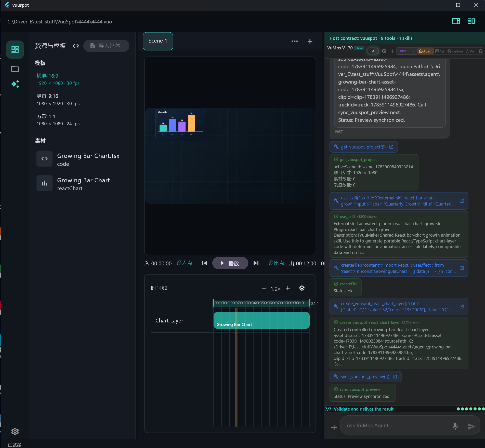
Task: Click the code brackets icon beside 资源与模板
Action: (76, 46)
